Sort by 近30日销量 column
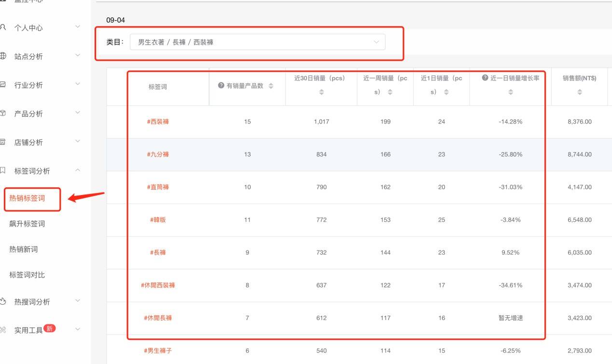This screenshot has height=364, width=612. pos(321,92)
